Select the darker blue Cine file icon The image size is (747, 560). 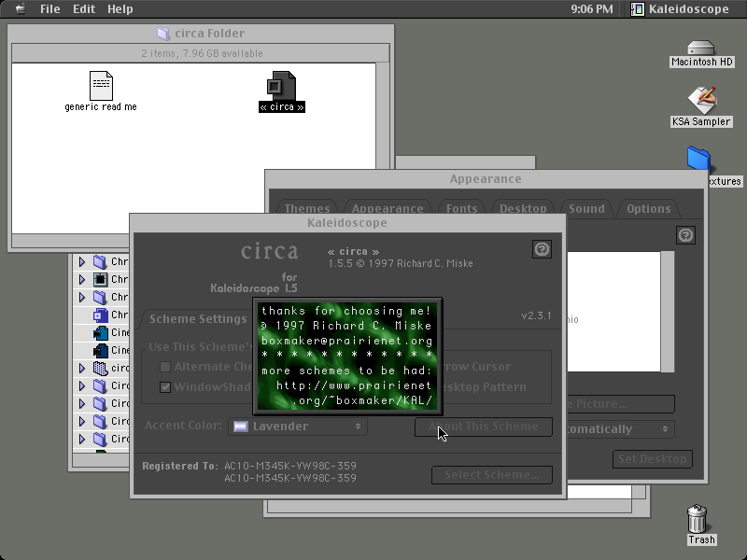(101, 350)
